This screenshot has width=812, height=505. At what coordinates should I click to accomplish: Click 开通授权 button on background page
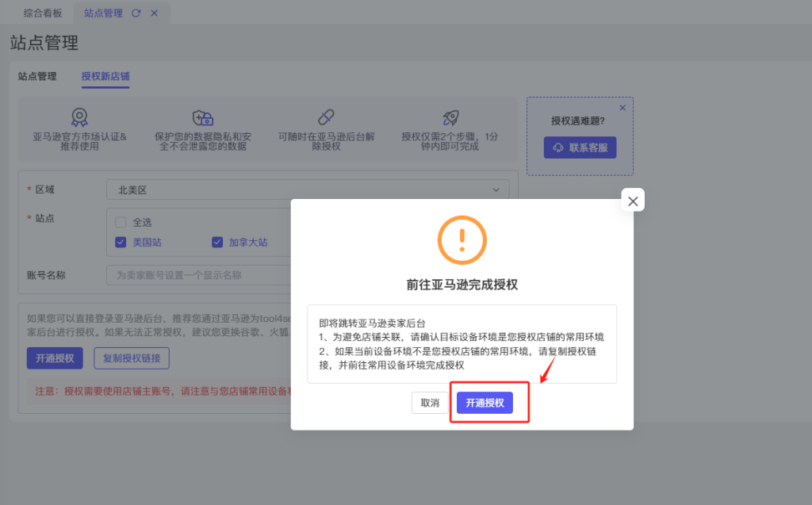tap(55, 358)
